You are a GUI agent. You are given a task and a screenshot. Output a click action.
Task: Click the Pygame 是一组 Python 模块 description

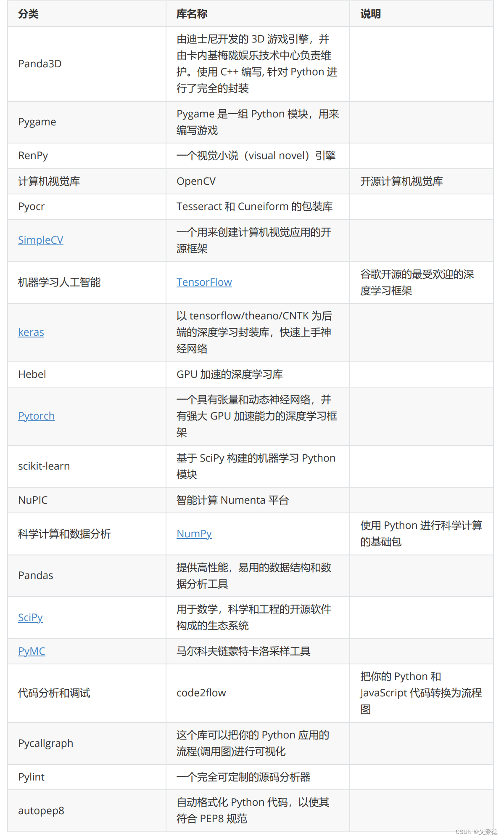point(258,122)
